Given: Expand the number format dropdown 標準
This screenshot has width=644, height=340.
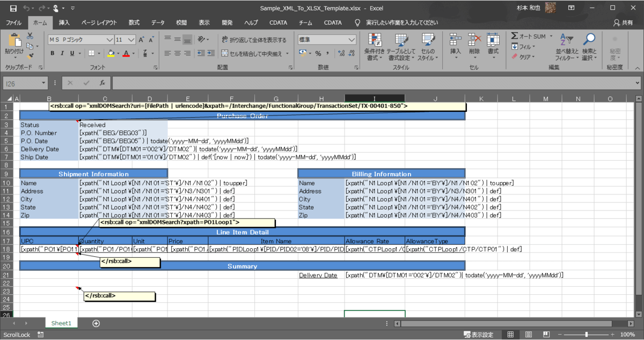Looking at the screenshot, I should click(x=352, y=40).
